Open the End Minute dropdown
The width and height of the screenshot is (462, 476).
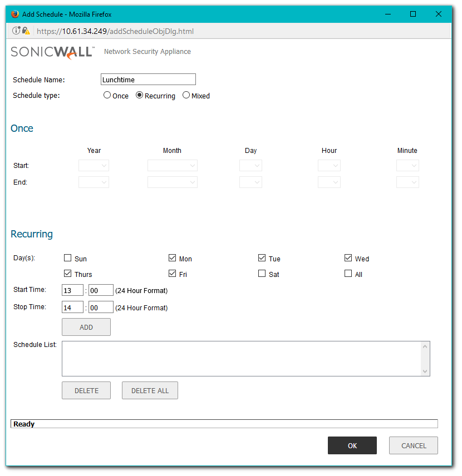(x=407, y=182)
